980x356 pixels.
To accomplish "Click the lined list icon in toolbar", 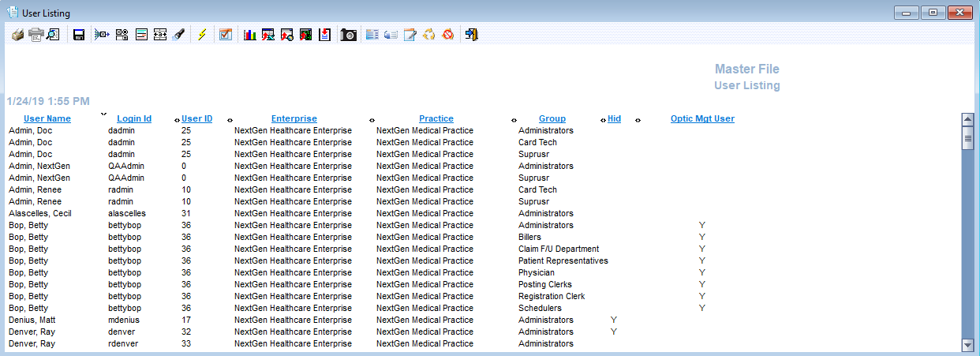I will click(141, 35).
